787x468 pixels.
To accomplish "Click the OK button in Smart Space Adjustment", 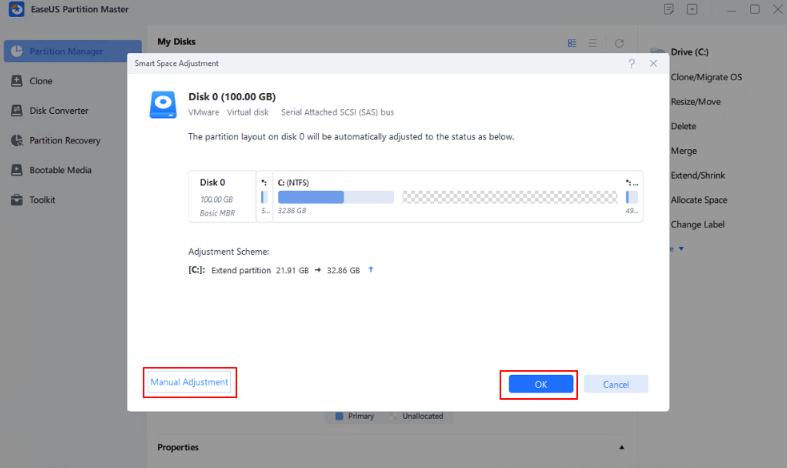I will click(541, 384).
